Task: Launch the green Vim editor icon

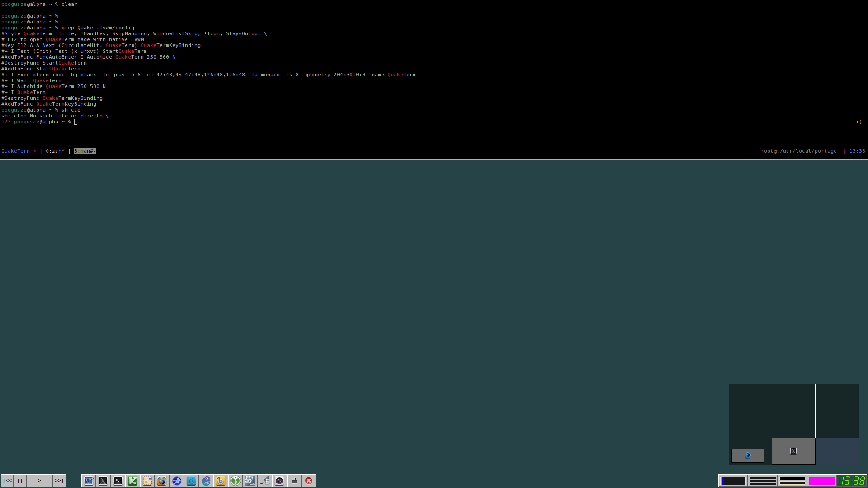Action: (x=132, y=481)
